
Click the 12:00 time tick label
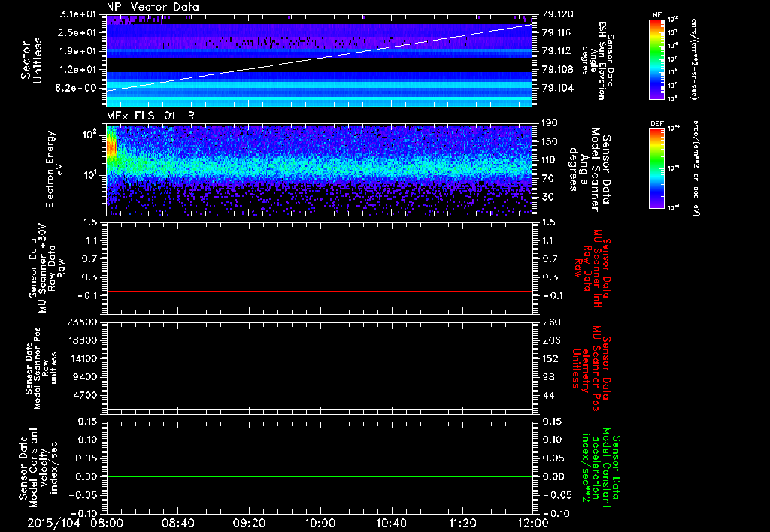[533, 523]
